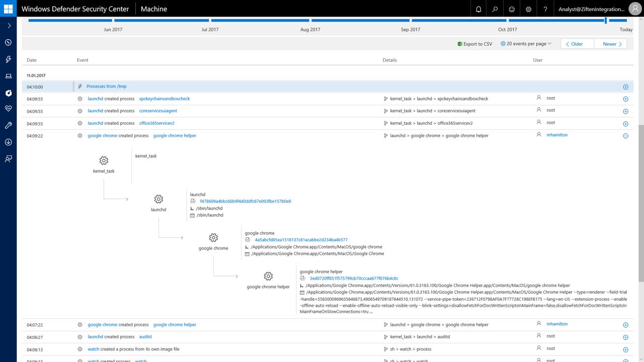
Task: Open the wrench settings sidebar icon
Action: point(9,125)
